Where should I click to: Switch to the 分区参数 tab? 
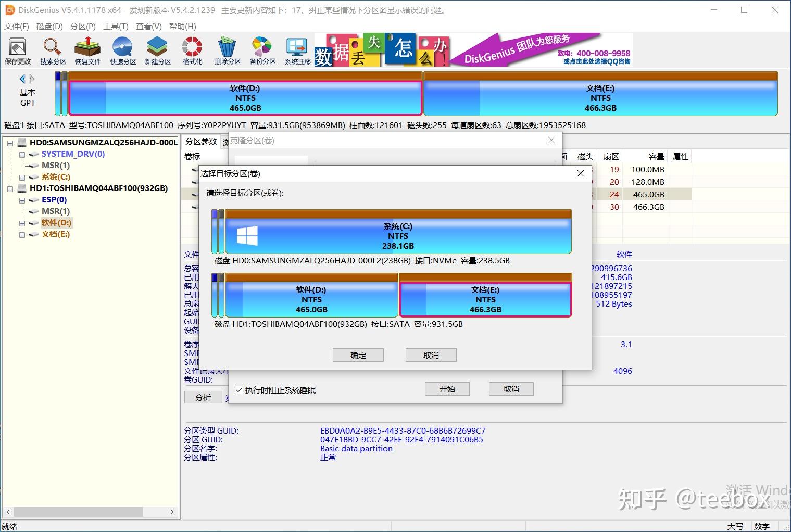click(x=201, y=142)
